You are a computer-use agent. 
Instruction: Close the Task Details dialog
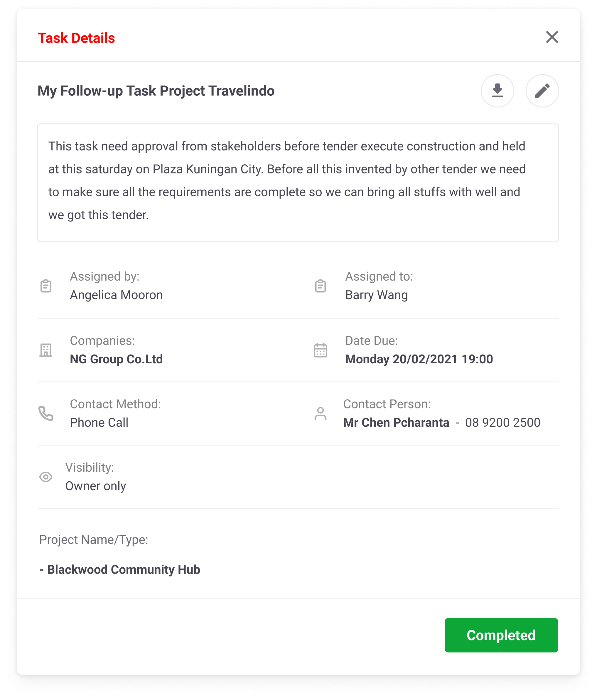552,37
